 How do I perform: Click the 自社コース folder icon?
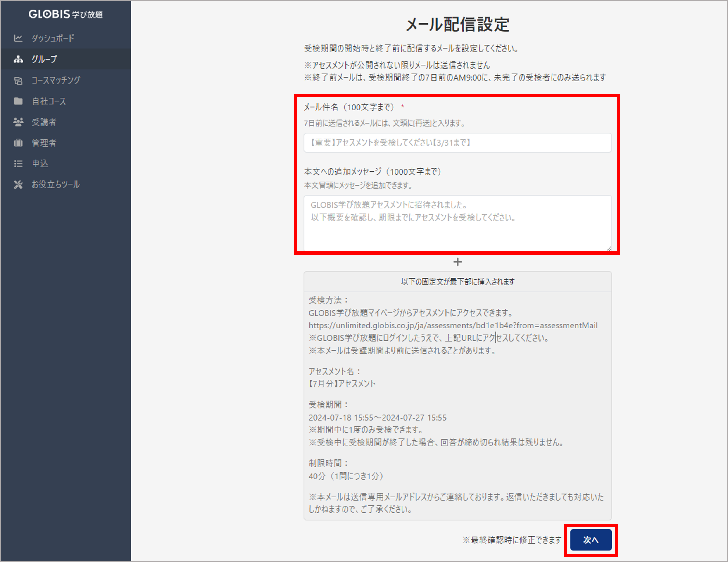pos(18,101)
